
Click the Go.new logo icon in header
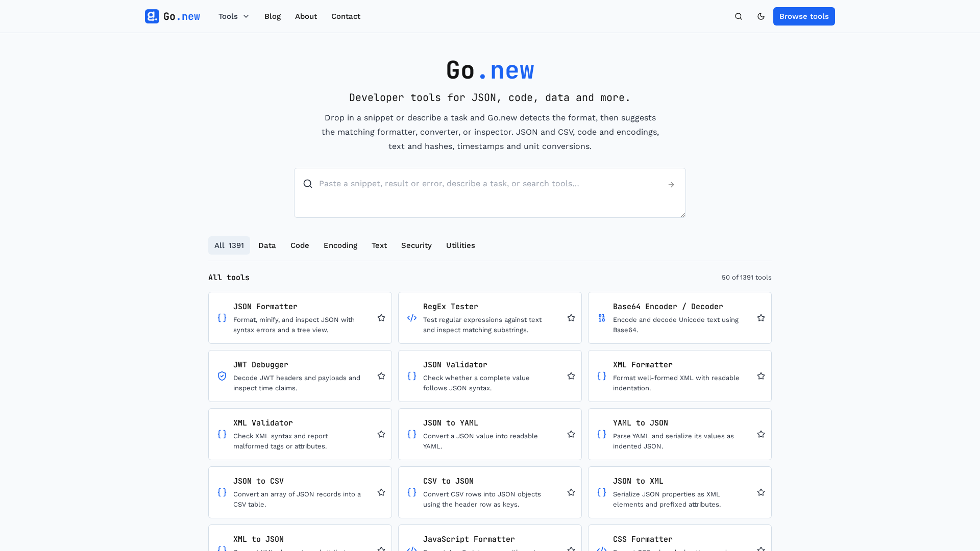[152, 16]
